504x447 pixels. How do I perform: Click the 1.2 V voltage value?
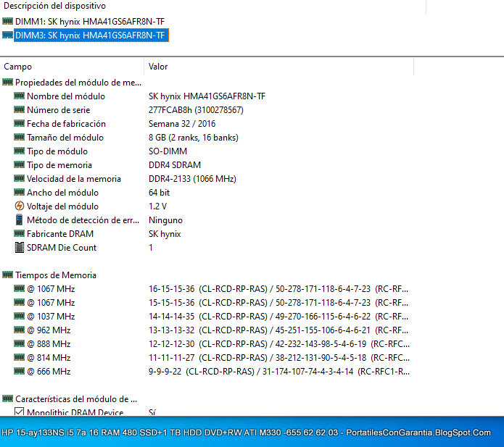[157, 206]
